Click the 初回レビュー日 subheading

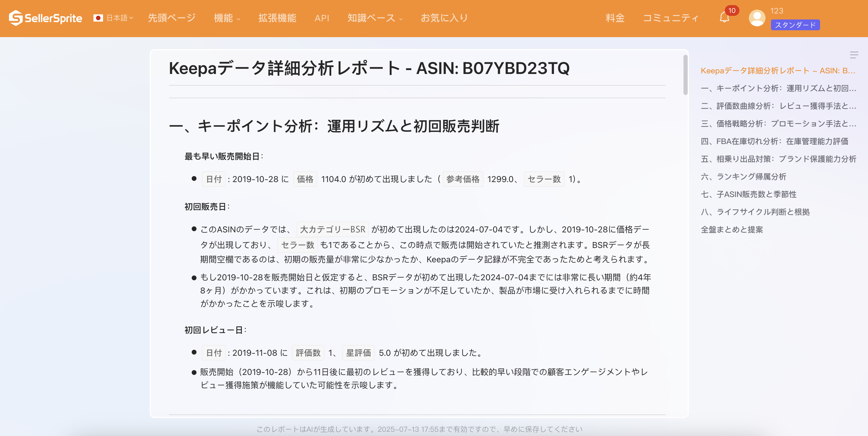click(215, 330)
